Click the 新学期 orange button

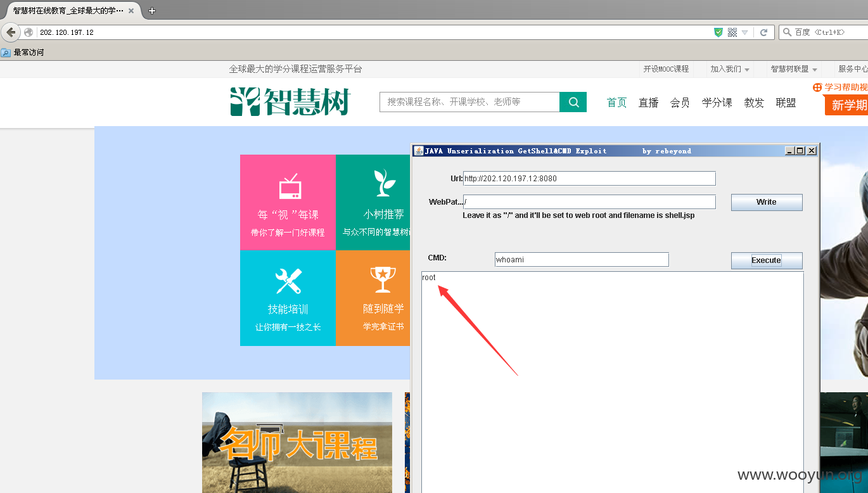[846, 105]
